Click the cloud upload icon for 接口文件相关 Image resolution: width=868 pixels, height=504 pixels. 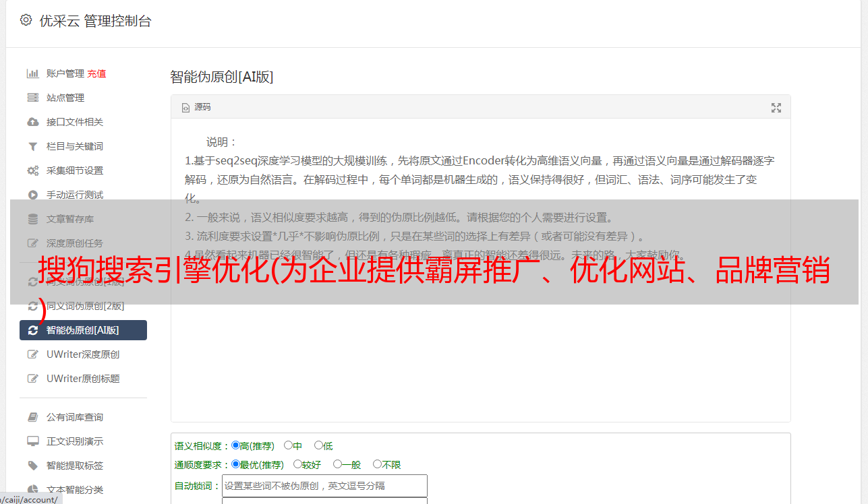click(x=32, y=122)
